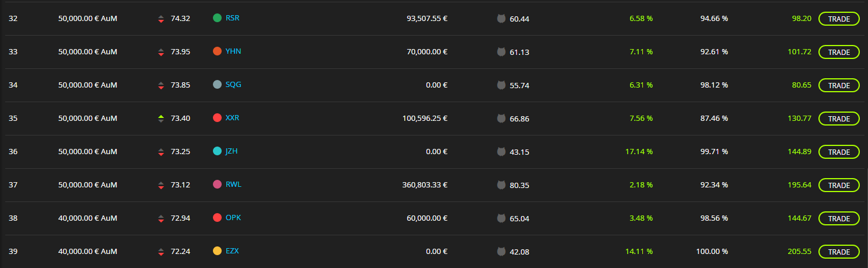Click the trend arrow icon beside 73.12

tap(161, 185)
